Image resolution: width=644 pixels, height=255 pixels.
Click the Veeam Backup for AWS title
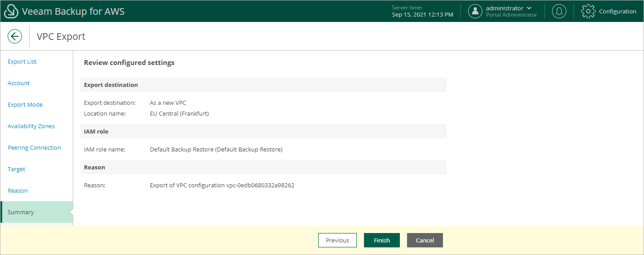pos(73,12)
